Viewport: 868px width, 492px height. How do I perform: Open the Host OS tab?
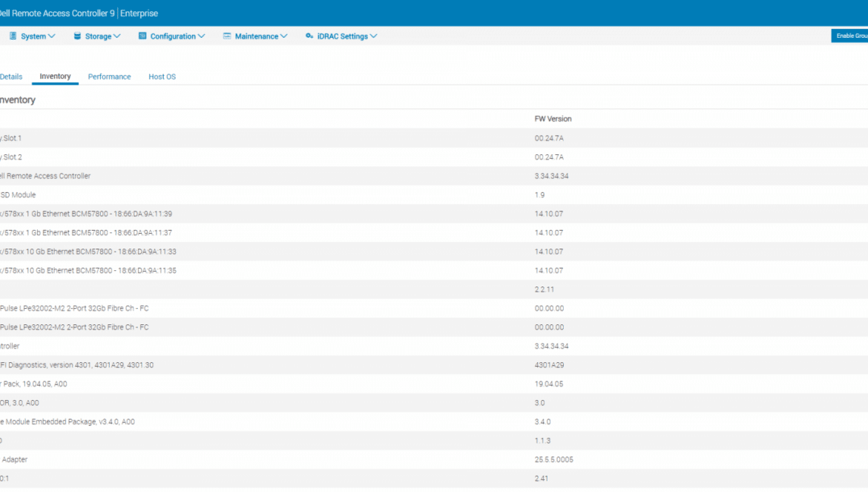(162, 76)
